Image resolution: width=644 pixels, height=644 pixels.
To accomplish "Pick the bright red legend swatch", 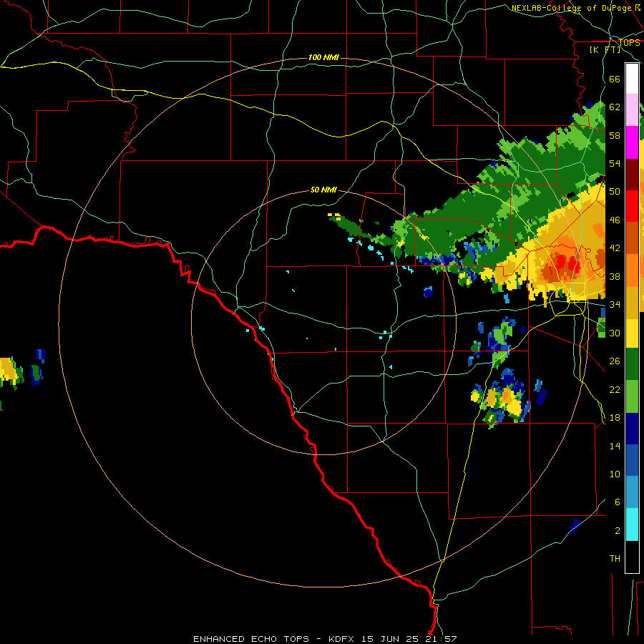I will (632, 206).
